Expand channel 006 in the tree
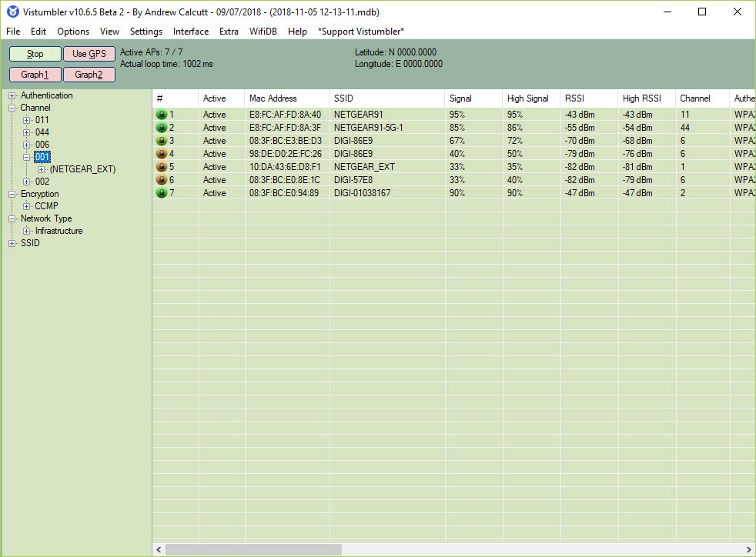 (27, 145)
